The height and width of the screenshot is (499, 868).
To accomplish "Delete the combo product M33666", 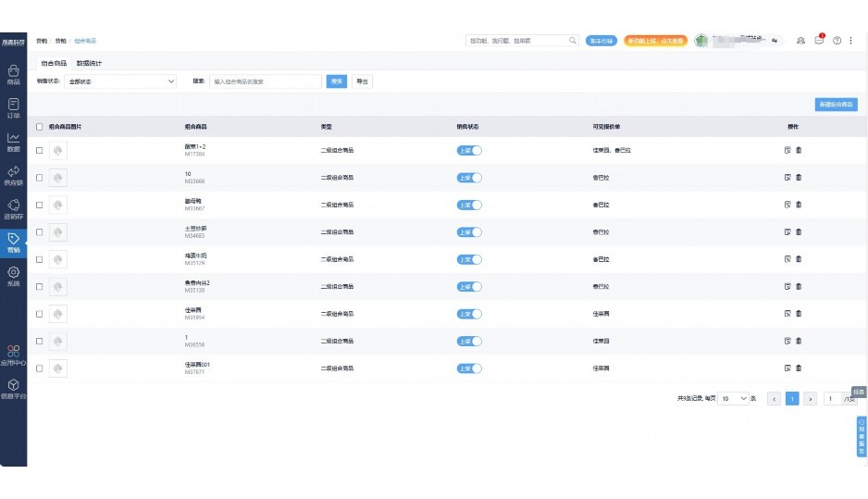I will click(799, 177).
